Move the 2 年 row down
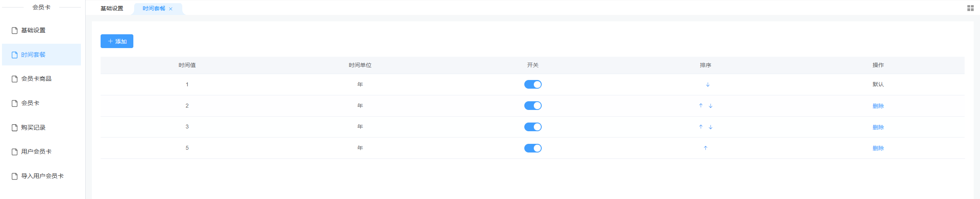The width and height of the screenshot is (980, 199). coord(711,106)
